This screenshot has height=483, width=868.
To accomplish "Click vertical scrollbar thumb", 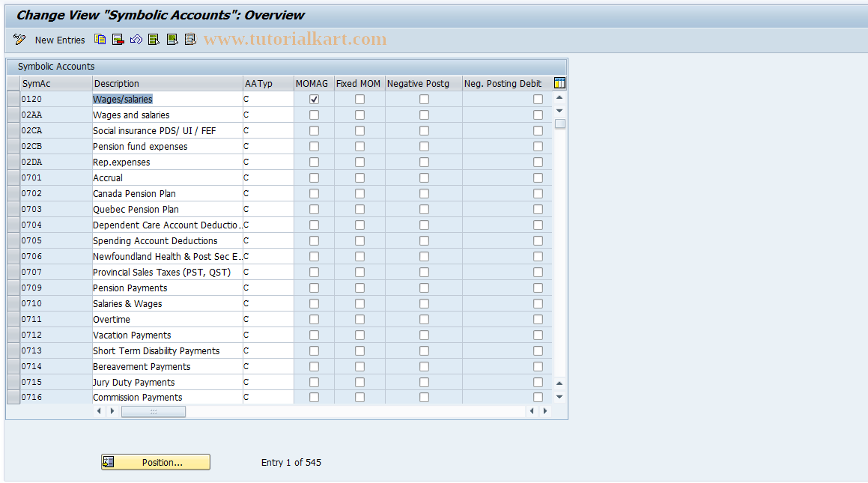I will [x=559, y=124].
